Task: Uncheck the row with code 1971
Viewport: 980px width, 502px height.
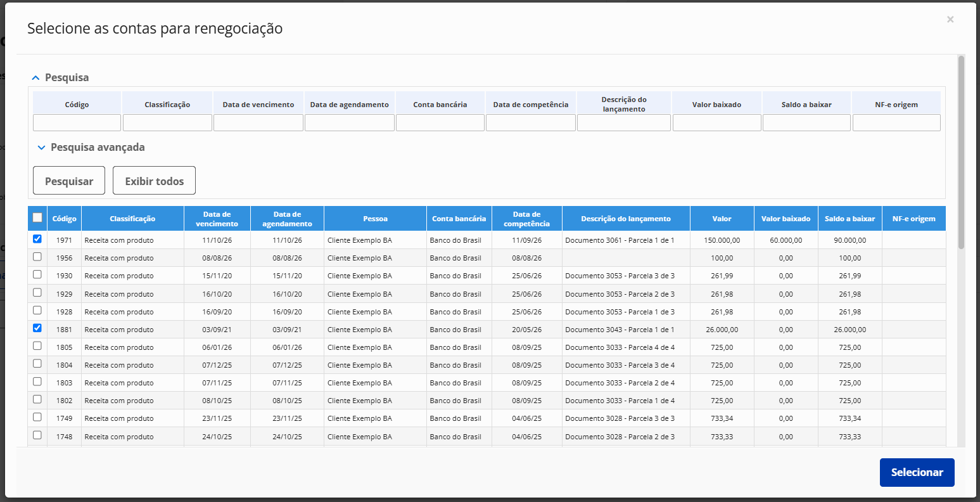Action: [x=37, y=239]
